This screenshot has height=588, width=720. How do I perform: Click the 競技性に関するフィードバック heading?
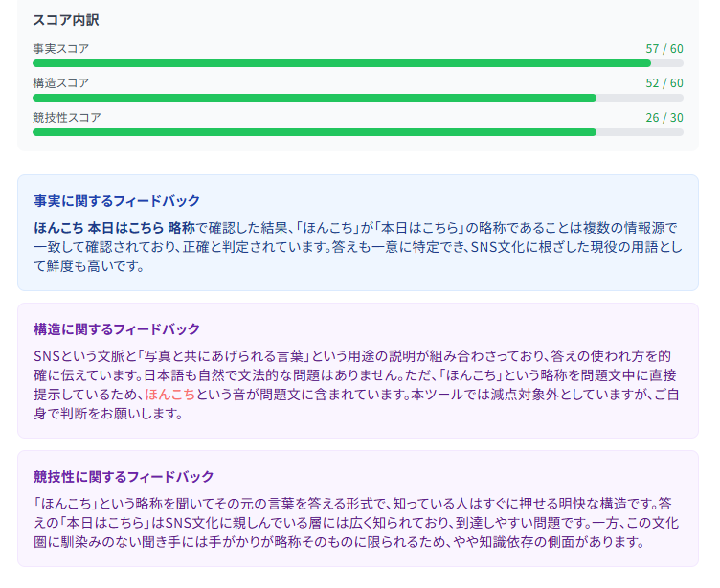coord(124,476)
